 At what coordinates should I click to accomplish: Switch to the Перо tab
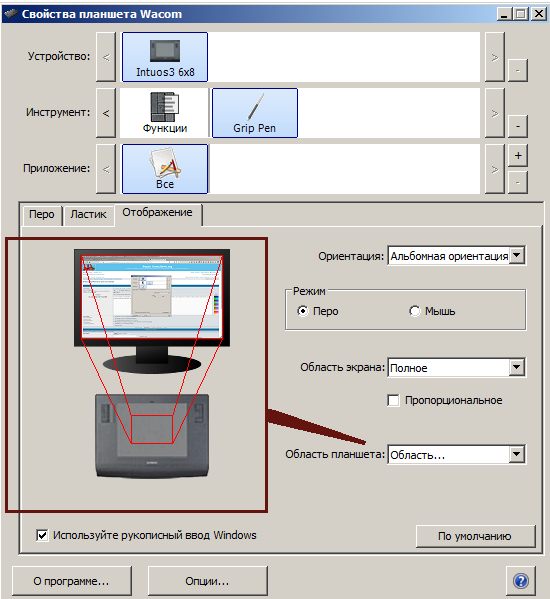pyautogui.click(x=42, y=215)
